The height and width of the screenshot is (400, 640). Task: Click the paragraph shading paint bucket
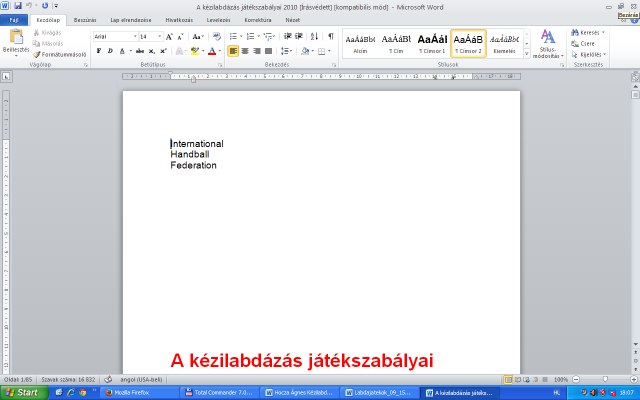click(x=305, y=51)
